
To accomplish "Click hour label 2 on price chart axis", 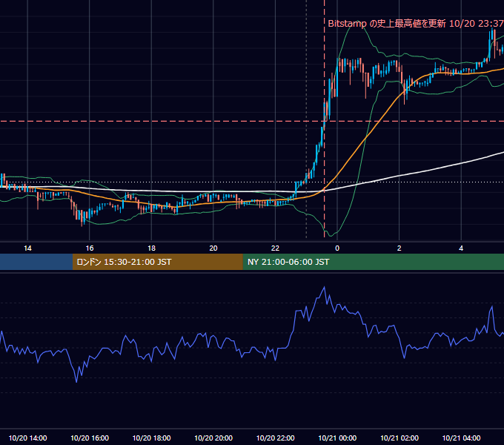I will pos(399,248).
